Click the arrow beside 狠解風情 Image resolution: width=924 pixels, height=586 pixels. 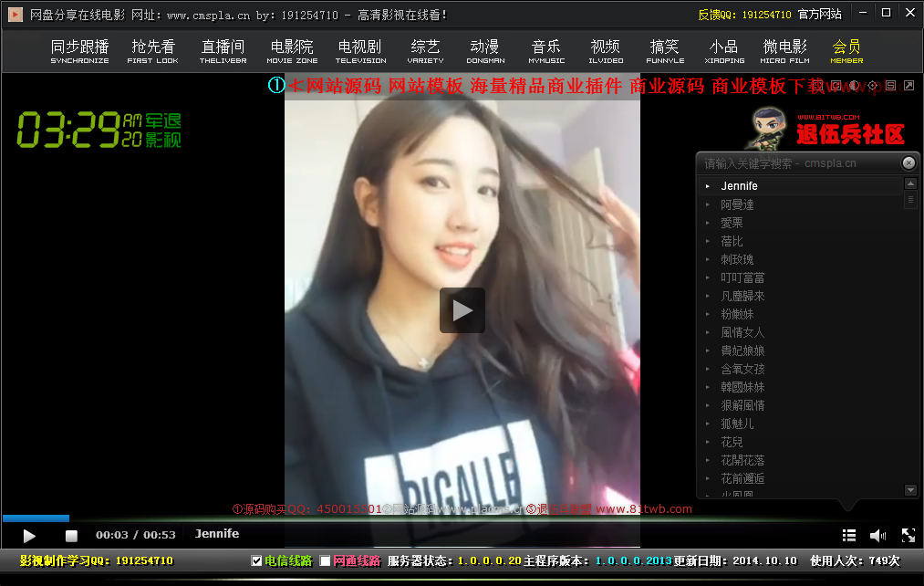(708, 405)
